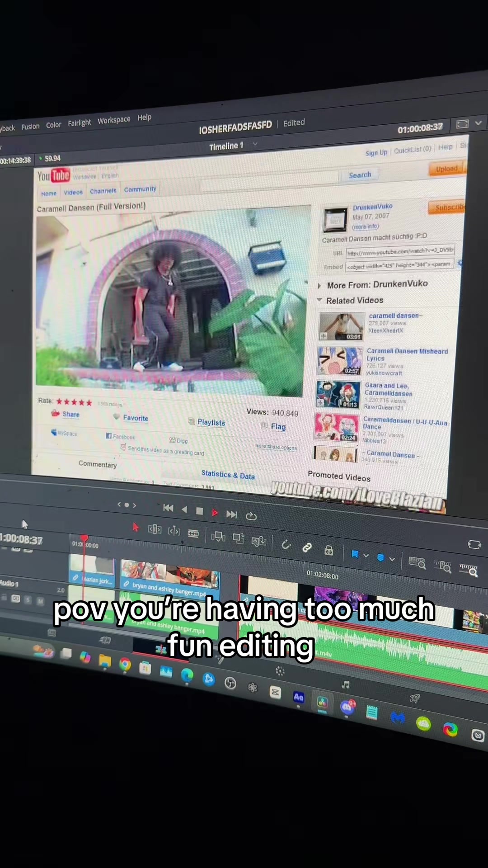Click the timeline view icon at toolbar's right end

click(474, 544)
